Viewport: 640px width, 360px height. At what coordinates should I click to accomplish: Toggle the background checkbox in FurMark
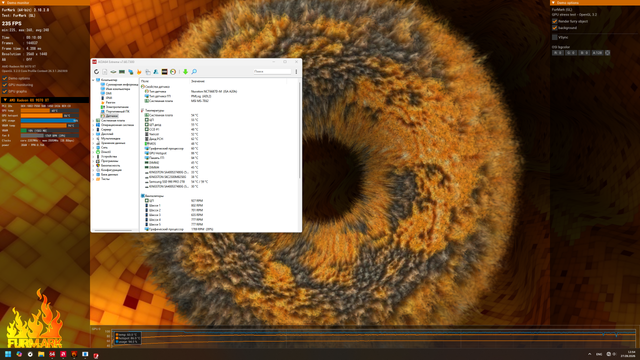pos(555,28)
